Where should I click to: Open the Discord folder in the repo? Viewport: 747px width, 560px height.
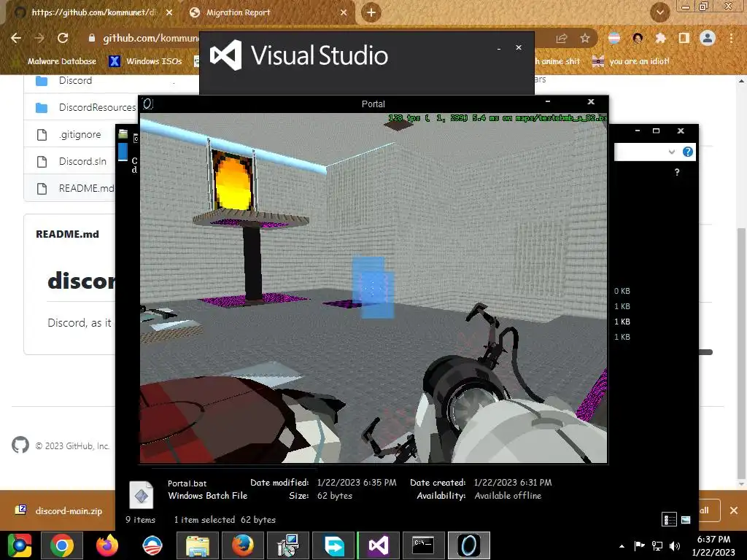(75, 80)
